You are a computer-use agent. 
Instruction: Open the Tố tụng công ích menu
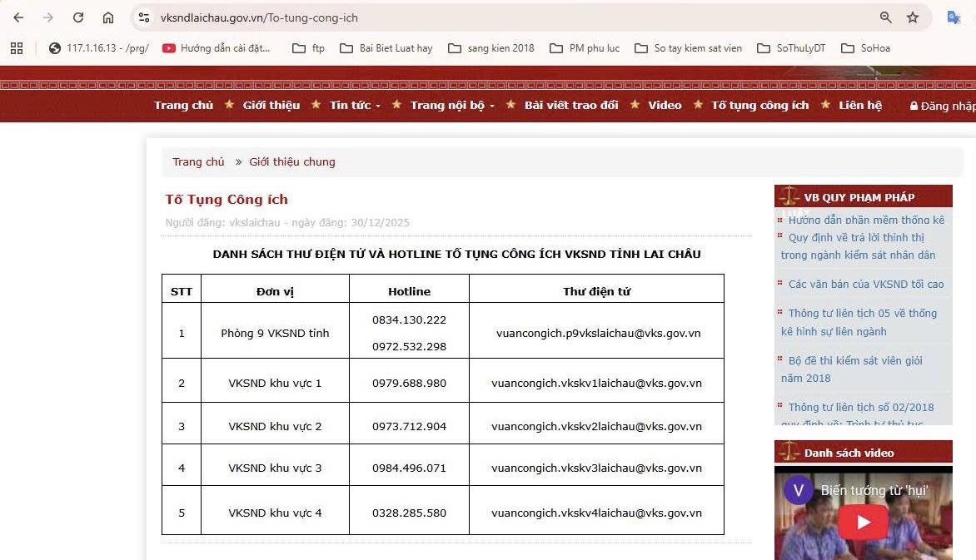click(x=759, y=105)
